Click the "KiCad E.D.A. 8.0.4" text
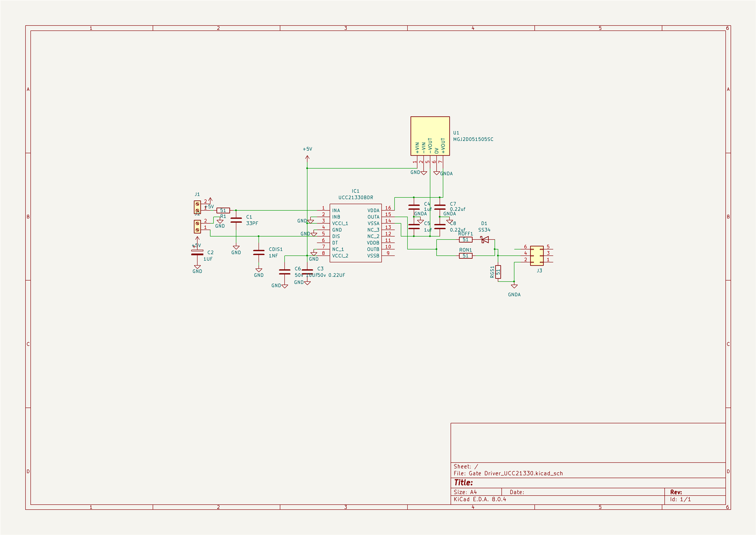 click(x=480, y=499)
